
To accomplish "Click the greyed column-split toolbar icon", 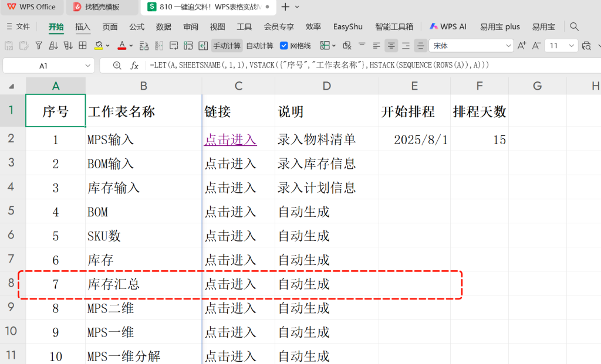I will click(159, 46).
